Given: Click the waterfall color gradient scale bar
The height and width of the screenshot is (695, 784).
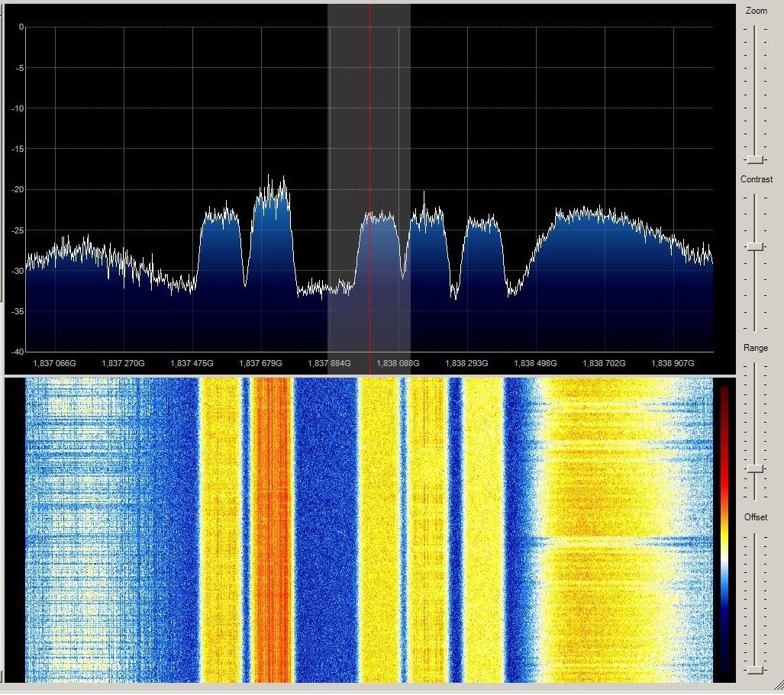Looking at the screenshot, I should click(x=724, y=526).
